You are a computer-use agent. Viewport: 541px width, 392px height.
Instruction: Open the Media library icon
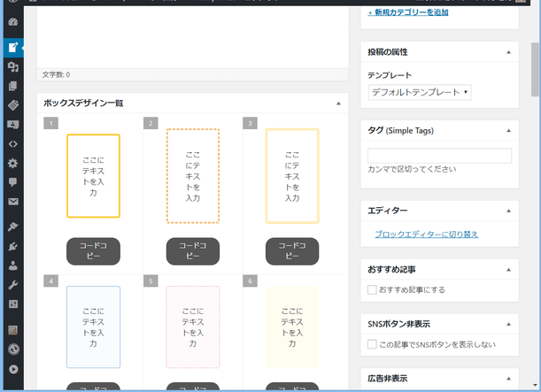13,66
